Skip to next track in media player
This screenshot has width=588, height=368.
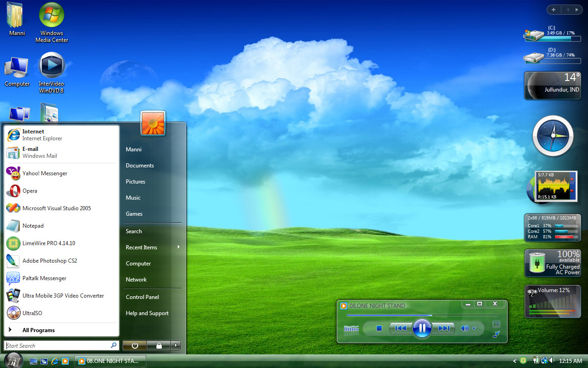click(x=443, y=328)
